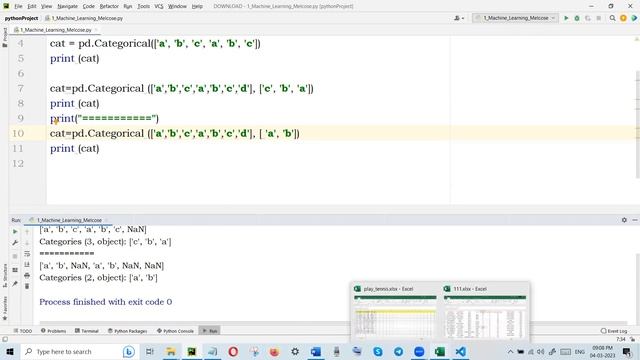Image resolution: width=640 pixels, height=360 pixels.
Task: Clear console output with trash icon
Action: click(27, 287)
